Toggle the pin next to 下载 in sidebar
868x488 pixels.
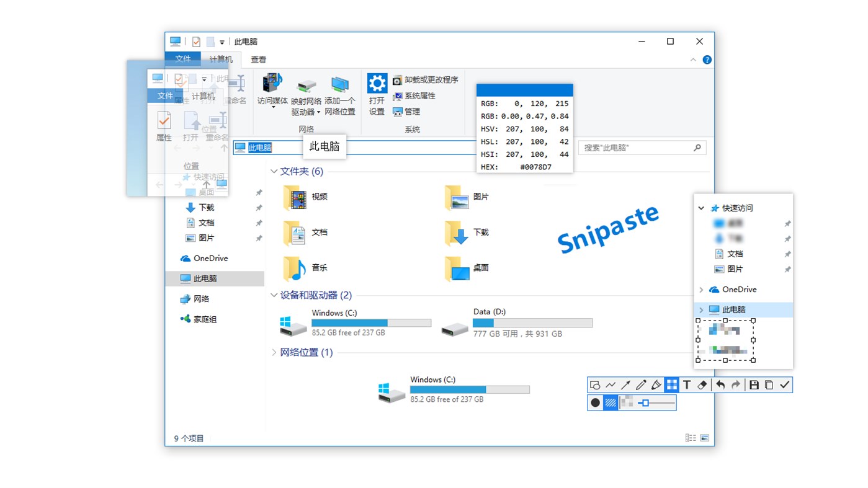tap(258, 207)
